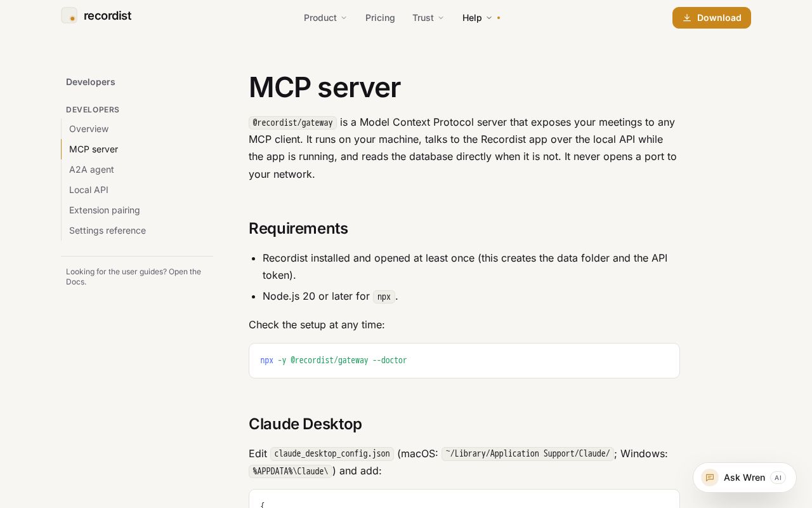Click the Download button
The width and height of the screenshot is (812, 508).
712,18
